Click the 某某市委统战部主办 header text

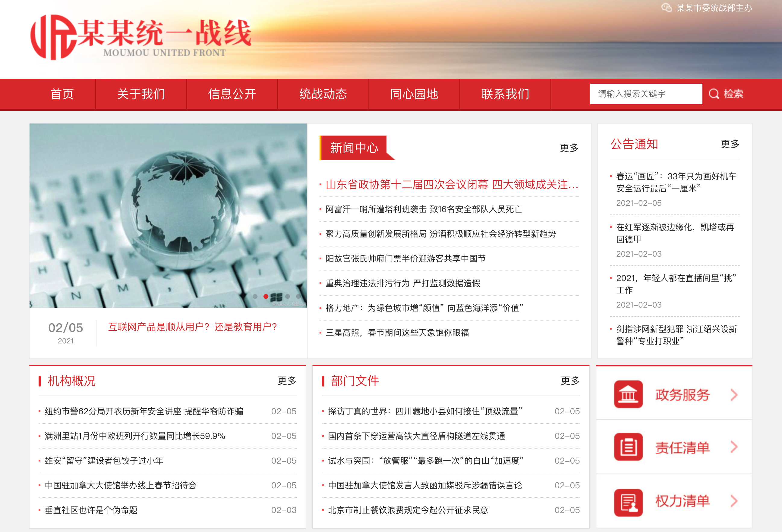tap(714, 8)
